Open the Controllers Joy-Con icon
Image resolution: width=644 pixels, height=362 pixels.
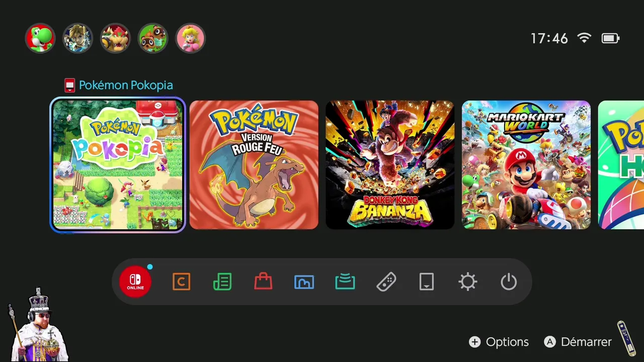(386, 282)
